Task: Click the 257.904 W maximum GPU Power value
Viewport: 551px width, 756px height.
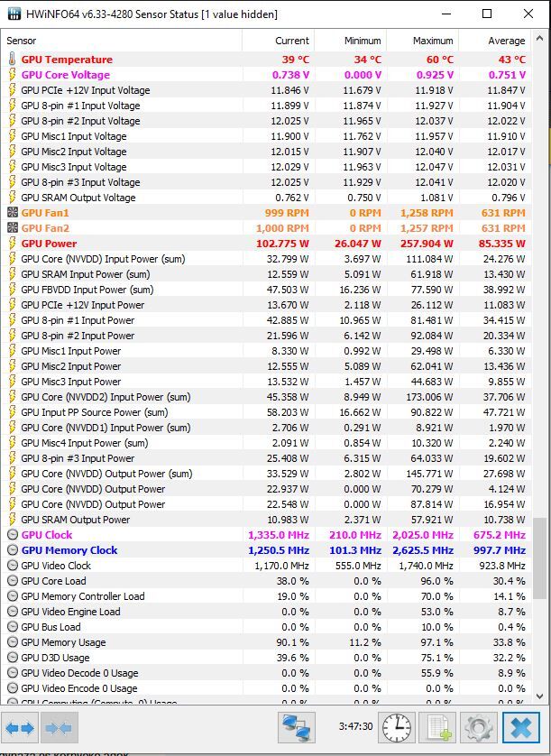Action: (427, 244)
